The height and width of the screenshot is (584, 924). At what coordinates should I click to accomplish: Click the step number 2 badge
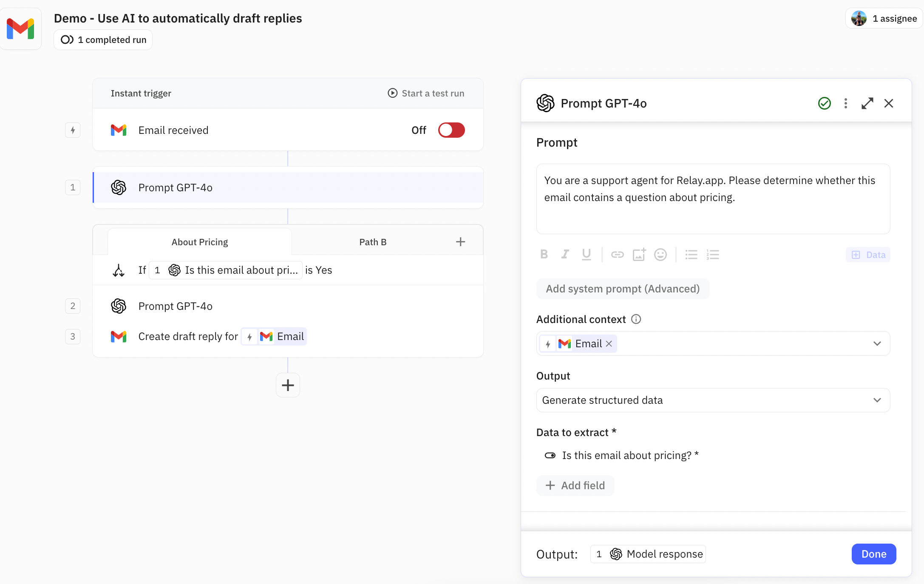pyautogui.click(x=73, y=306)
